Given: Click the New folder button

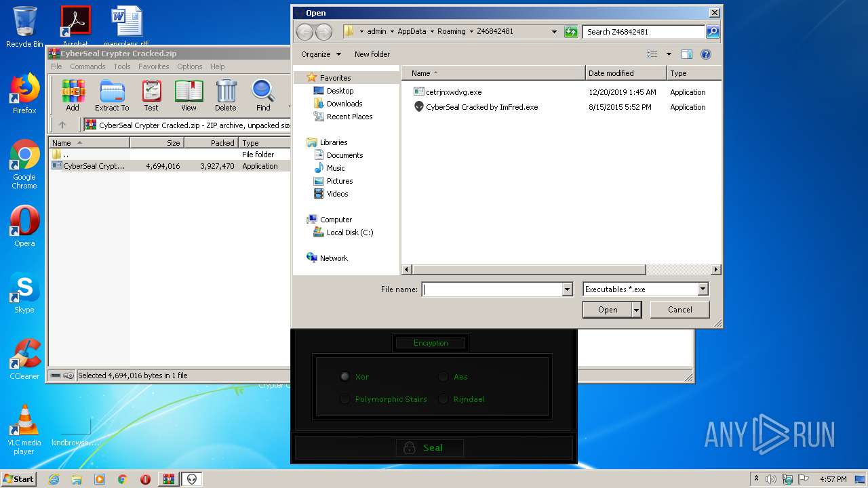Looking at the screenshot, I should point(372,54).
